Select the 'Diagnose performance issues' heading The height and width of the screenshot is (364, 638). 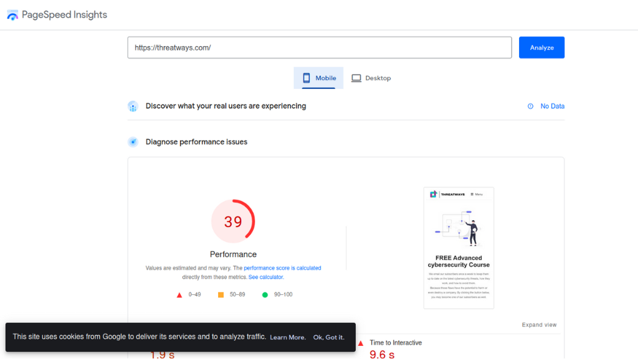pos(196,142)
